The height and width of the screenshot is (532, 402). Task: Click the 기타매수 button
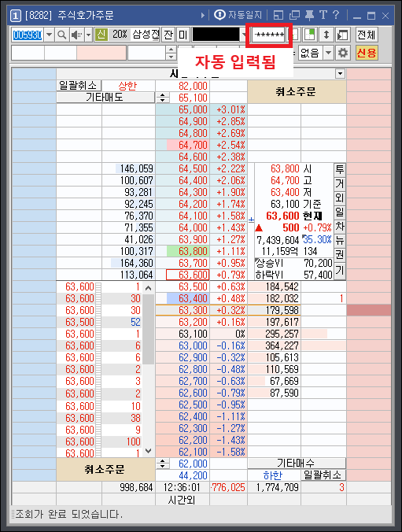coord(297,464)
